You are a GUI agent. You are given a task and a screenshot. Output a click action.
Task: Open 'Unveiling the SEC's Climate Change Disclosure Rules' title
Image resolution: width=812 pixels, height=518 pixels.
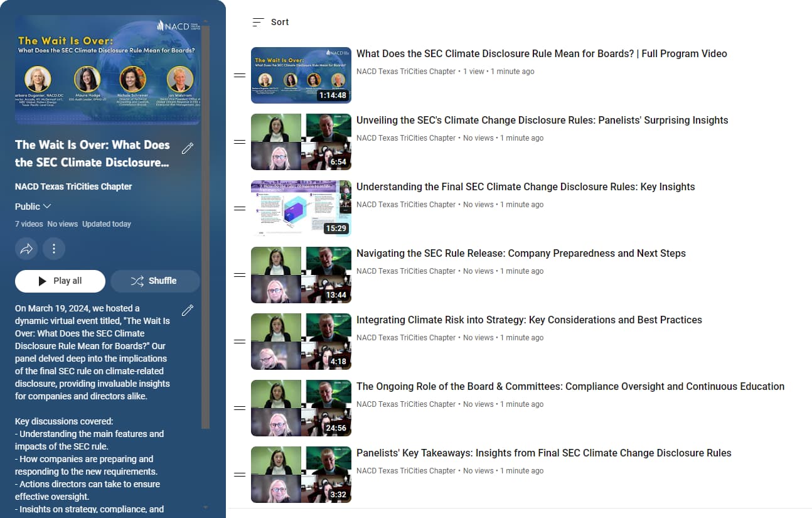[x=542, y=121]
